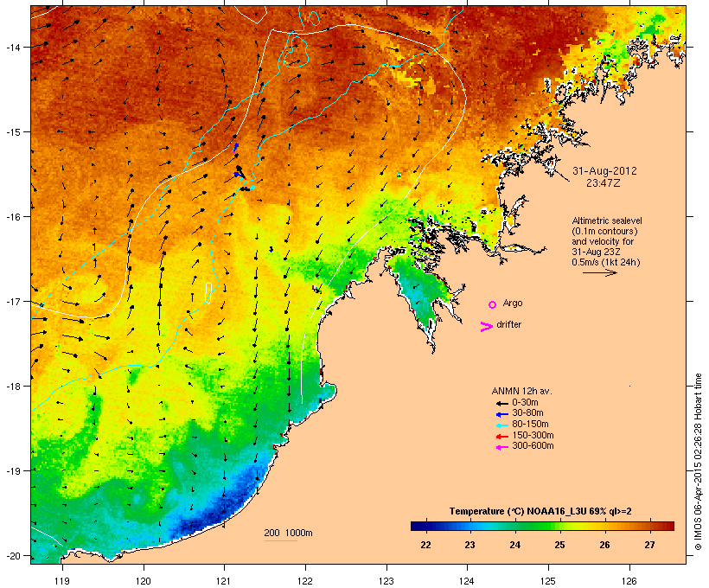Image resolution: width=709 pixels, height=588 pixels.
Task: Click the colorbar value 27
Action: [649, 545]
